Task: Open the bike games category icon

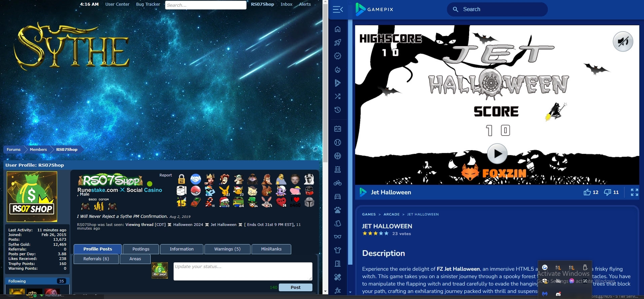Action: pos(338,183)
